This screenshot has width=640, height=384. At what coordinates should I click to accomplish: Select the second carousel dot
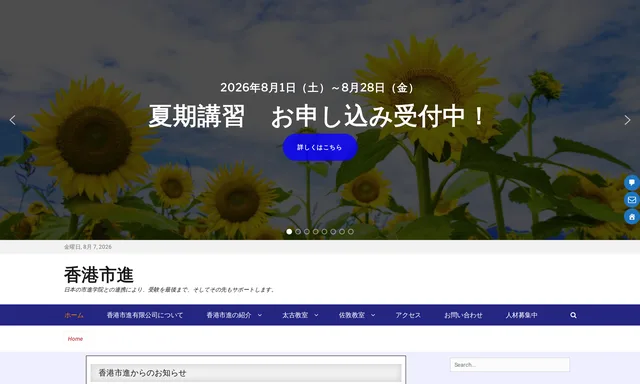298,231
